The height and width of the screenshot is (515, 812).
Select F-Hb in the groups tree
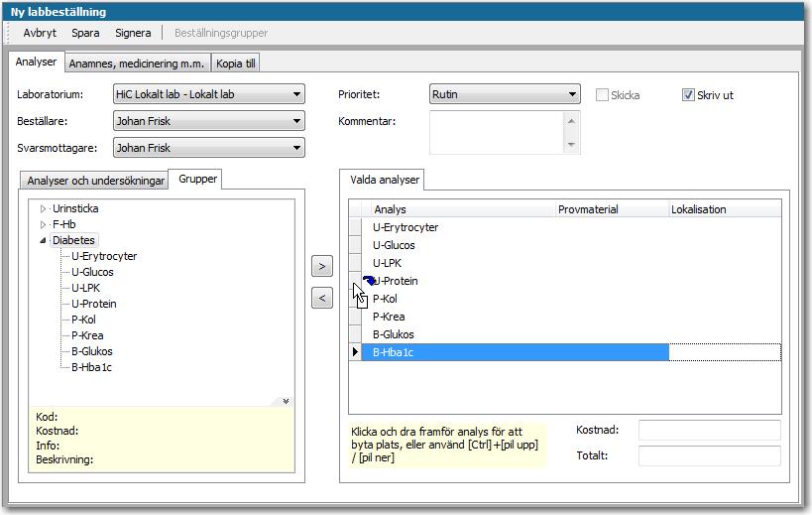(x=64, y=224)
